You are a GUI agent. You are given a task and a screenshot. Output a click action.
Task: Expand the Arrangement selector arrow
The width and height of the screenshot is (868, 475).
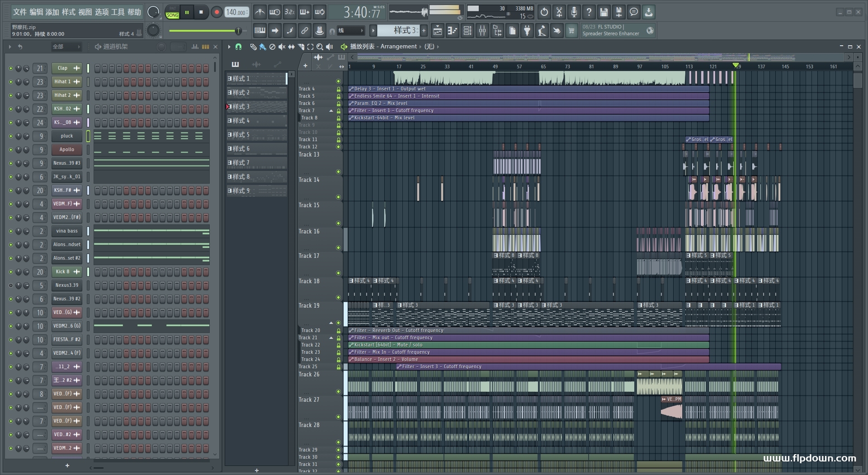(x=420, y=47)
